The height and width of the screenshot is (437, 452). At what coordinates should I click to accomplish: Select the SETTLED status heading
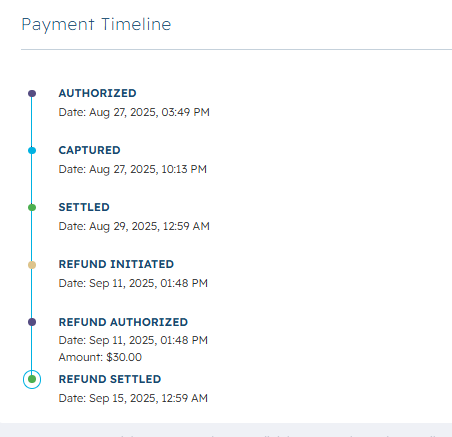84,207
